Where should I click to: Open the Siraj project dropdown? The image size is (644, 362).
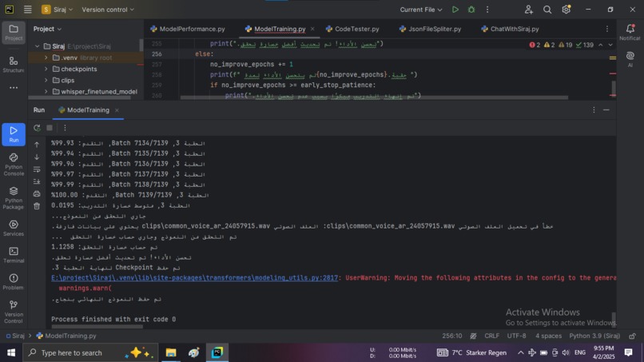coord(58,10)
